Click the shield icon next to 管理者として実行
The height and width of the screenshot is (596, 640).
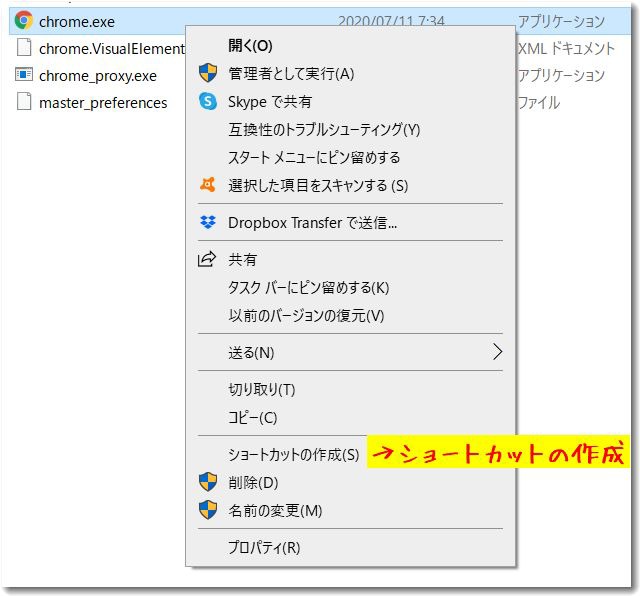(208, 73)
